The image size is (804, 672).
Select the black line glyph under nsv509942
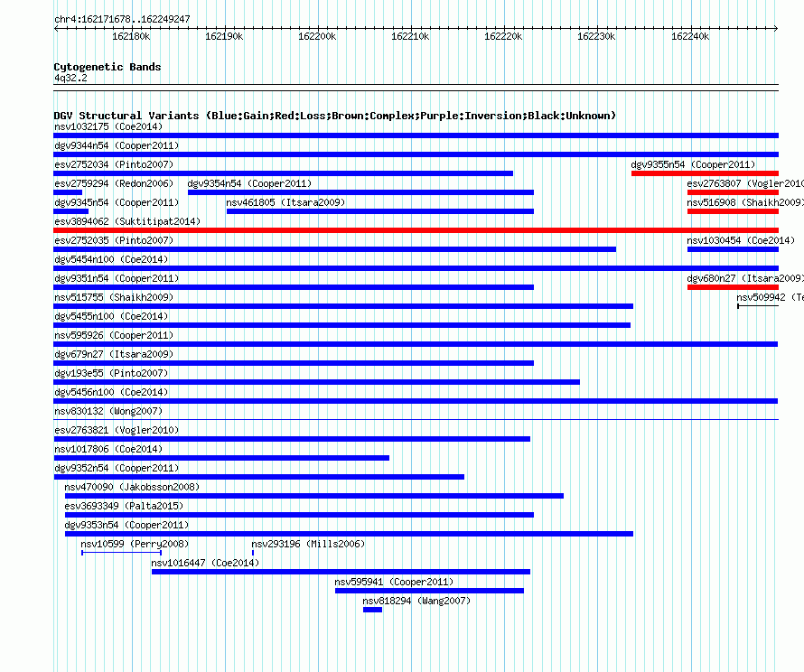758,306
